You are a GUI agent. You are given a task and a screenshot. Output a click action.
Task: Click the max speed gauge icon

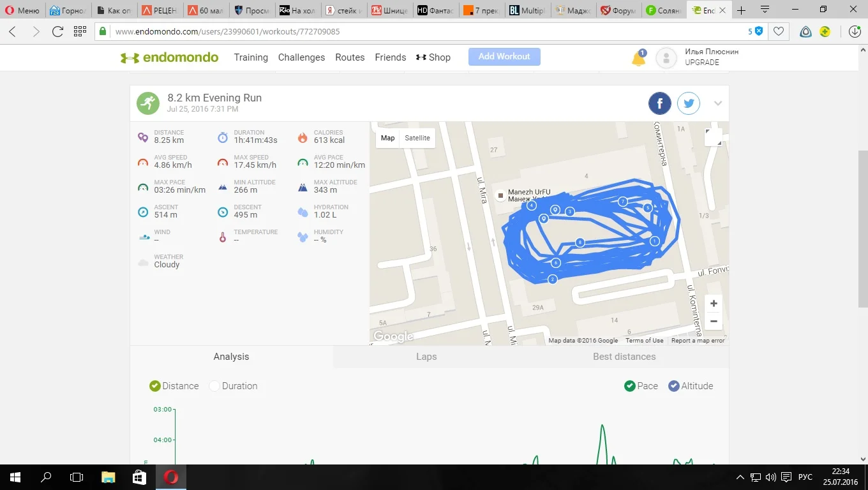pyautogui.click(x=223, y=162)
